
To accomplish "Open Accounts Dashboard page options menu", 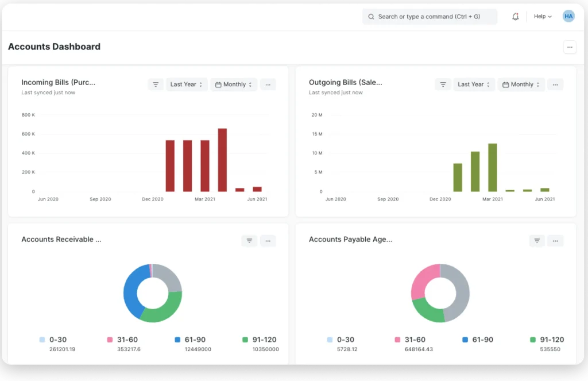I will click(x=570, y=47).
